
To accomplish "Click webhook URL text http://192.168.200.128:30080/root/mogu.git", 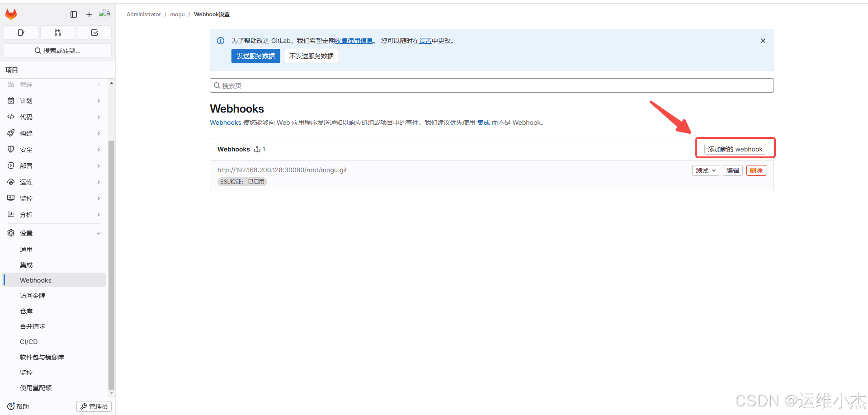I will tap(282, 170).
